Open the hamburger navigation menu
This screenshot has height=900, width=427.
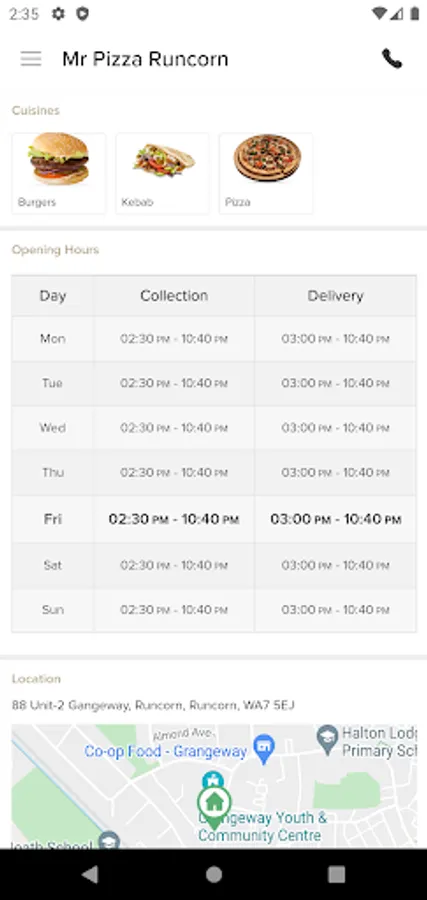[x=31, y=59]
